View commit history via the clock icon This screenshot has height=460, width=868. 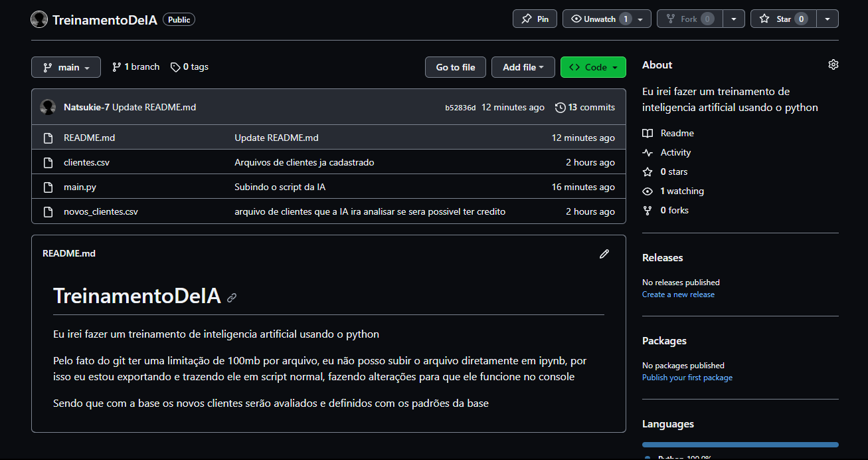[x=559, y=107]
